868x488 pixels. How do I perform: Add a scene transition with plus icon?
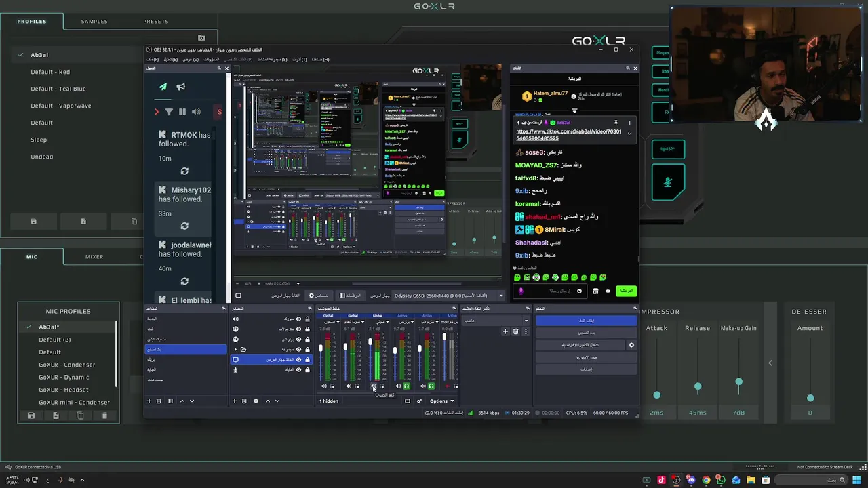click(x=505, y=331)
